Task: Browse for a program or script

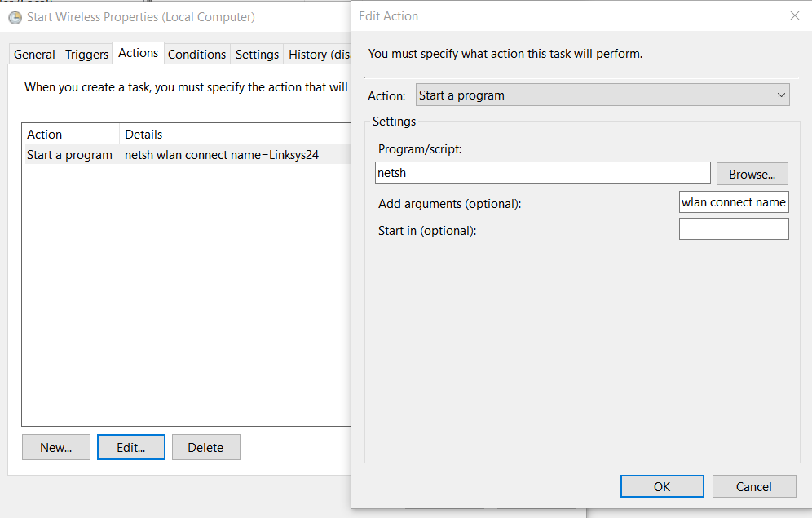Action: 752,174
